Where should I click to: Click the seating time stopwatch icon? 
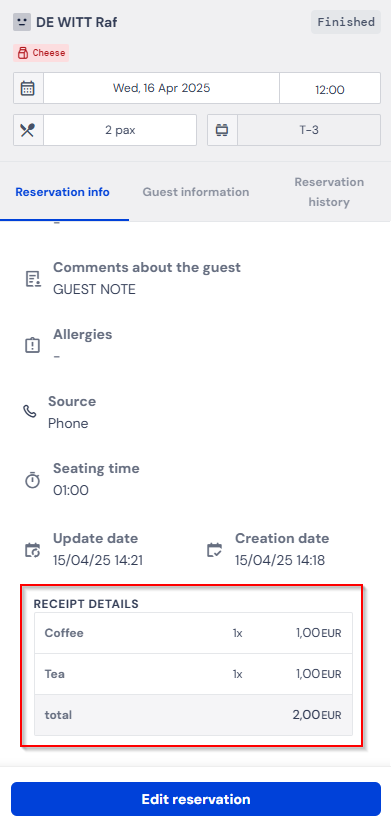click(x=33, y=480)
